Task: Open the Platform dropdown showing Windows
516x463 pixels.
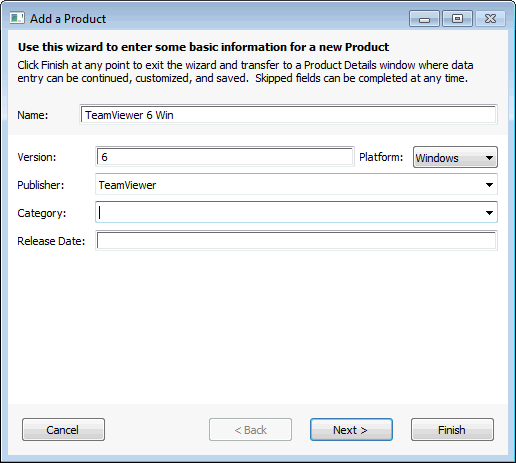Action: (455, 157)
